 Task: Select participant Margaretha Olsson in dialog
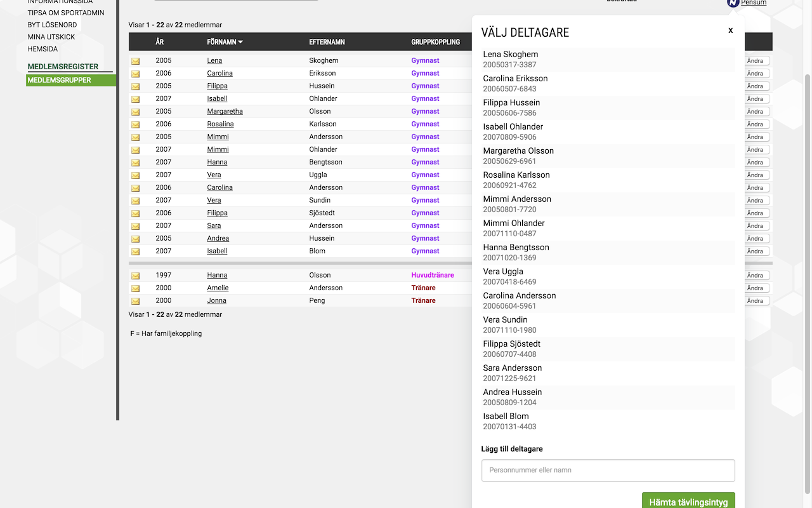[608, 156]
